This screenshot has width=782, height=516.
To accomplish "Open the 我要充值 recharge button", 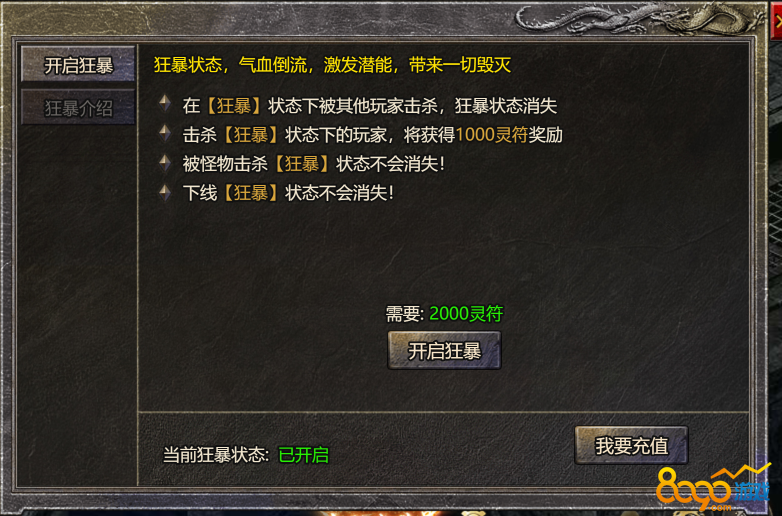I will (x=631, y=445).
